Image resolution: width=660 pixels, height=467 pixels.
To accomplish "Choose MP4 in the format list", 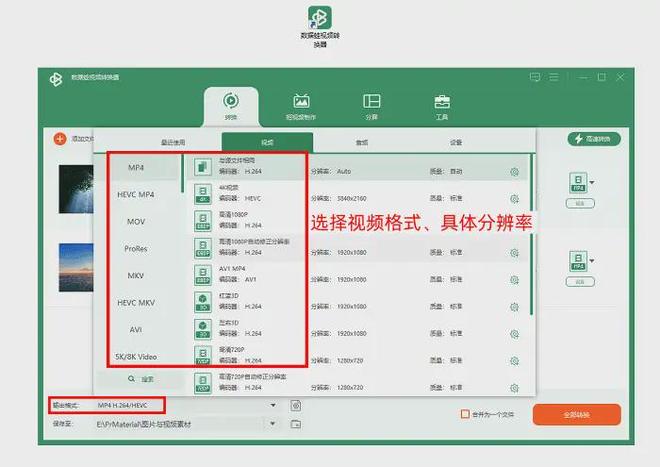I will click(136, 168).
